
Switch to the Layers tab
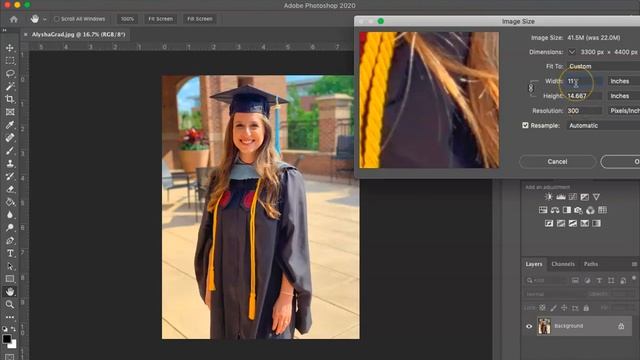(534, 264)
